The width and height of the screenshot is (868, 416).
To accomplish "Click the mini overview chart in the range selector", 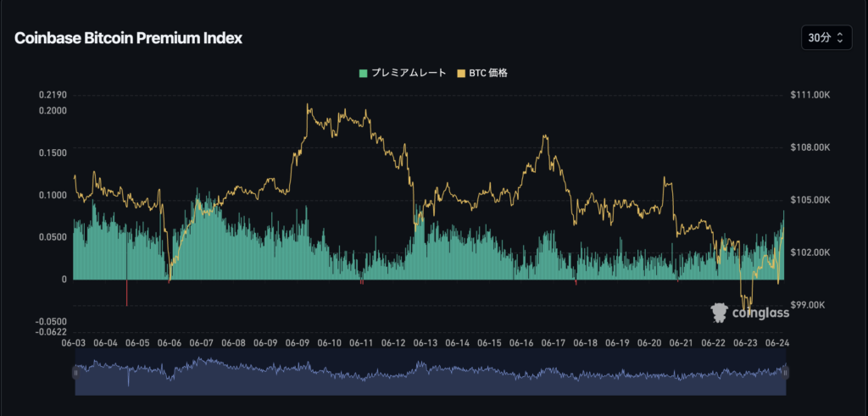I will point(430,372).
